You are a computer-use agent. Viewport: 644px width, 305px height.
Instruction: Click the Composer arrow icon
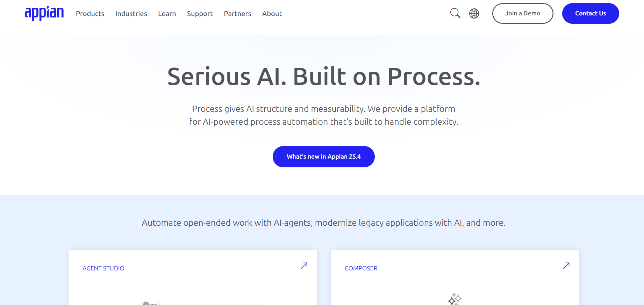[x=566, y=266]
